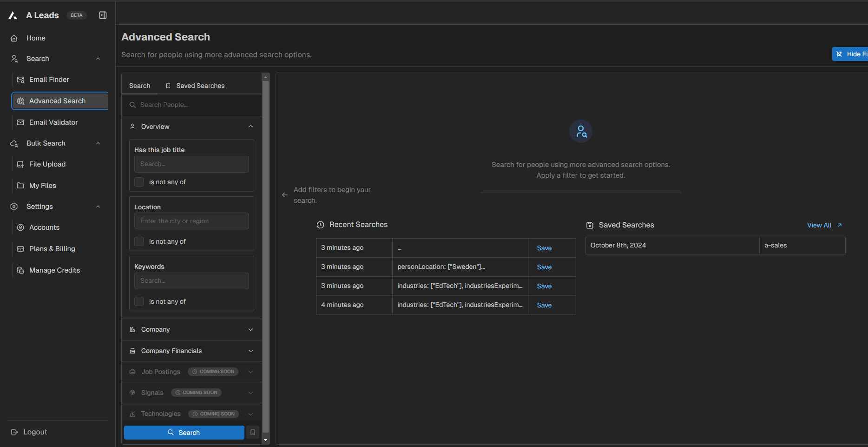
Task: Check 'is not any of' under Keywords
Action: [x=139, y=301]
